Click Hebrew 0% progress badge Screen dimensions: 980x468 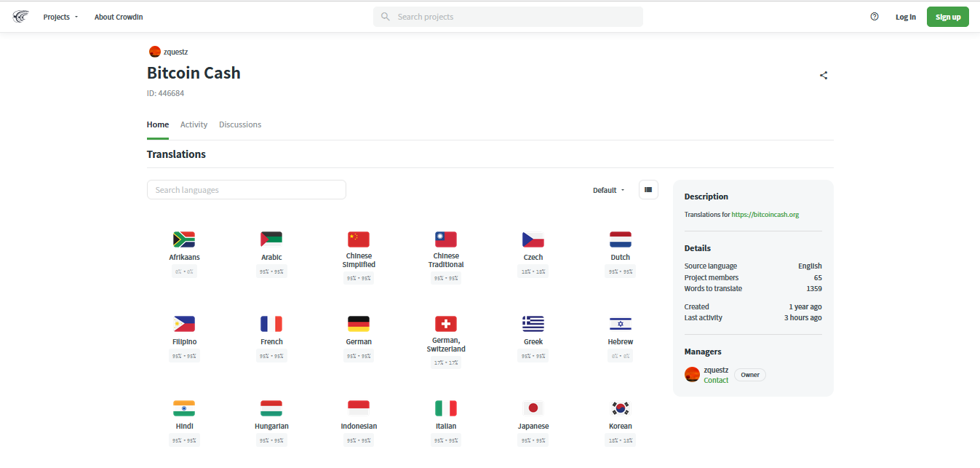coord(621,356)
